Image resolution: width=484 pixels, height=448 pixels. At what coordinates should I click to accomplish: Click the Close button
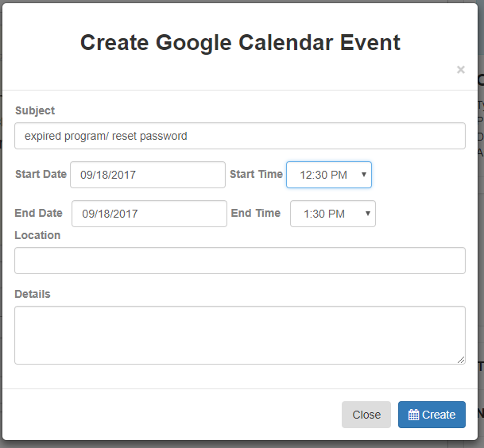366,415
